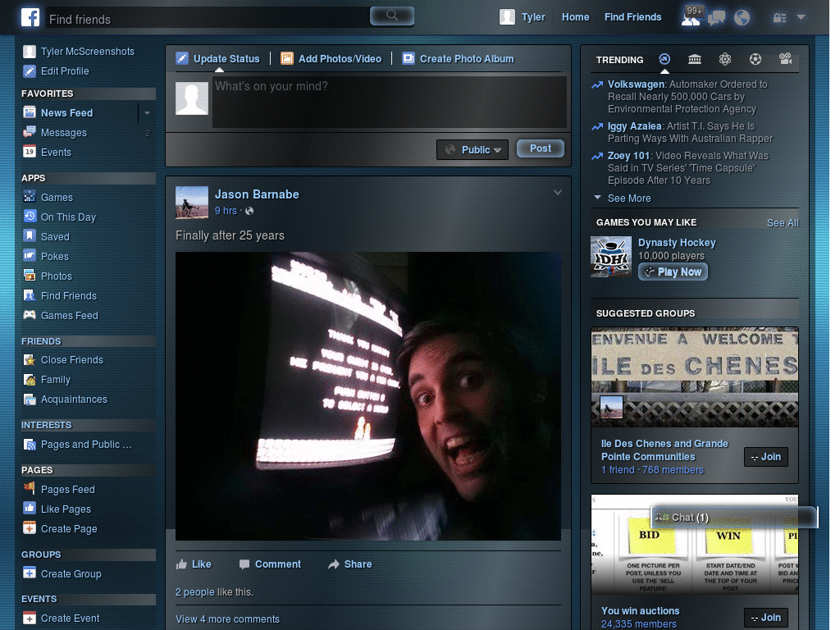Viewport: 840px width, 630px height.
Task: Click the Events calendar icon
Action: 30,152
